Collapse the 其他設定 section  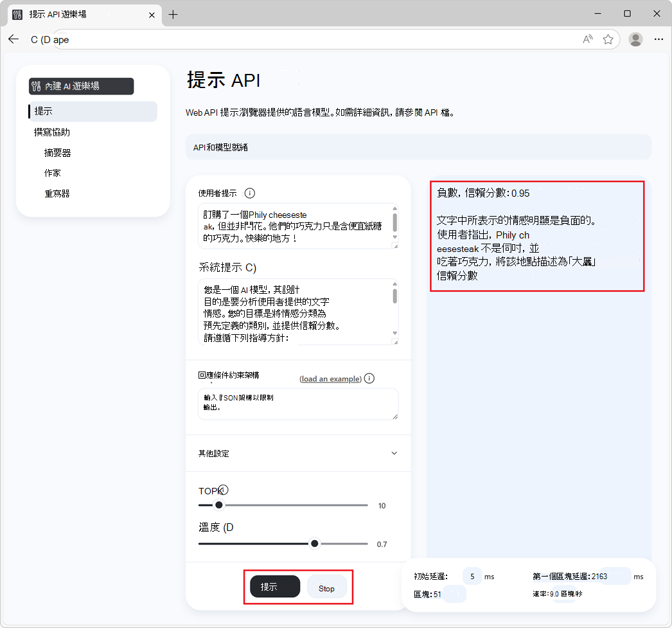[x=394, y=453]
